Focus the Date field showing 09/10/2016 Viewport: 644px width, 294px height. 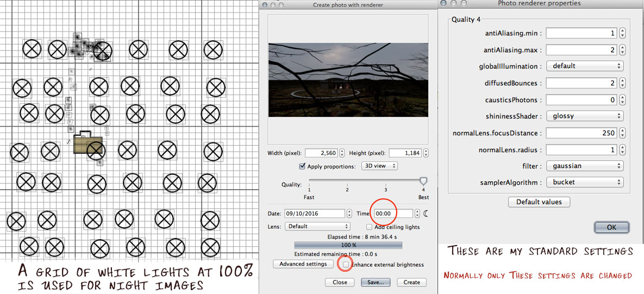coord(314,214)
